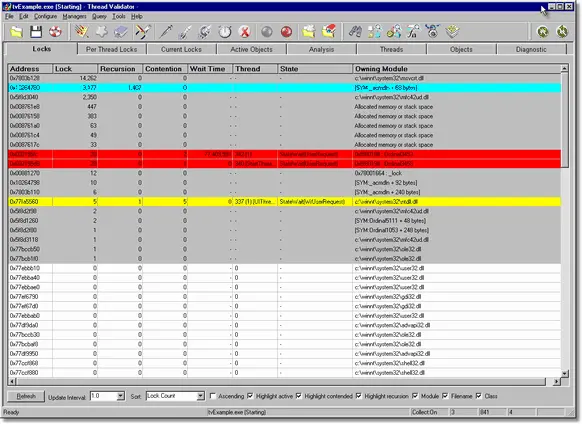Sort by the Owning Module column header
This screenshot has width=582, height=424.
click(457, 69)
